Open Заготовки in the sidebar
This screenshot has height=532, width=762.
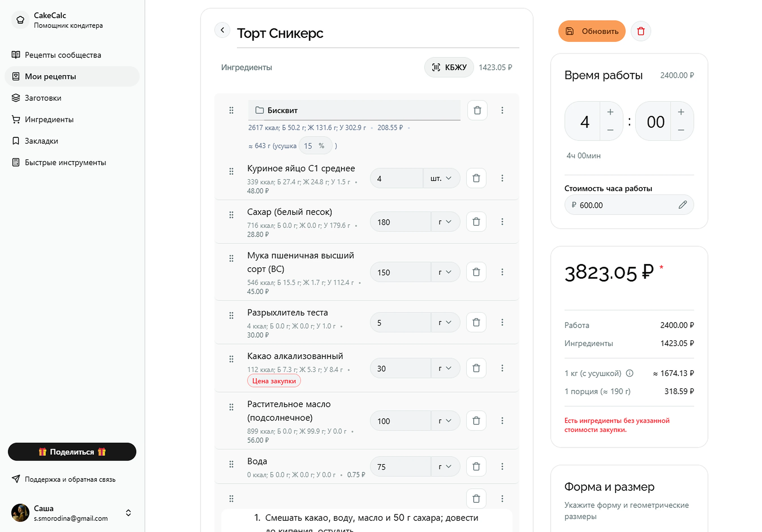point(72,98)
